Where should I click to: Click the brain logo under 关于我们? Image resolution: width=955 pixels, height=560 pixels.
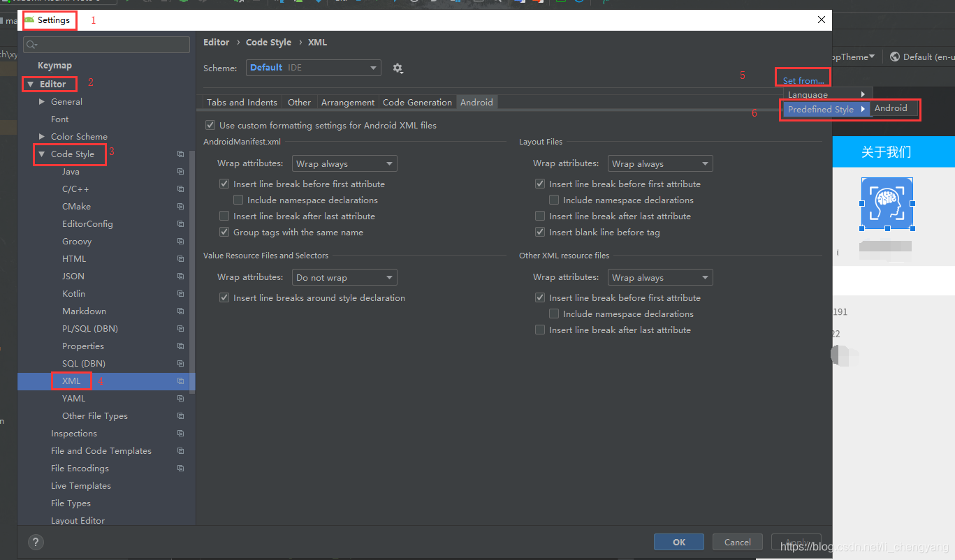click(887, 203)
